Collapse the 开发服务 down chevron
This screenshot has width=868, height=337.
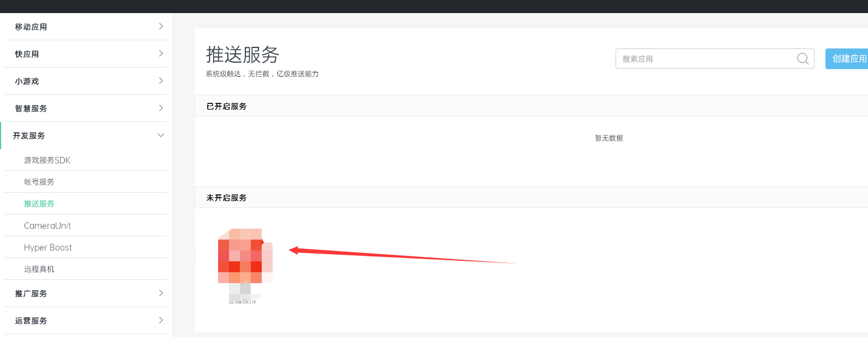pos(161,135)
